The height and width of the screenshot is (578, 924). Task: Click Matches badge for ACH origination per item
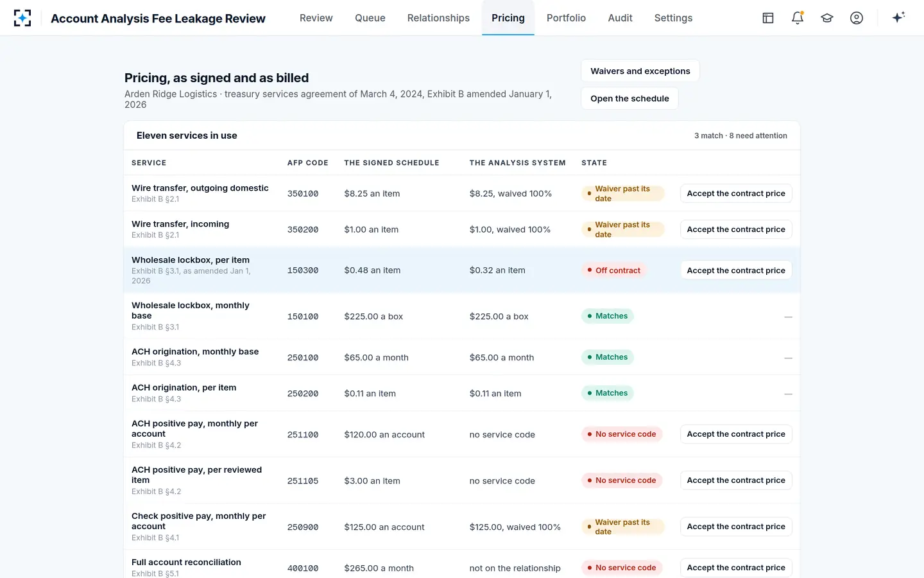608,393
